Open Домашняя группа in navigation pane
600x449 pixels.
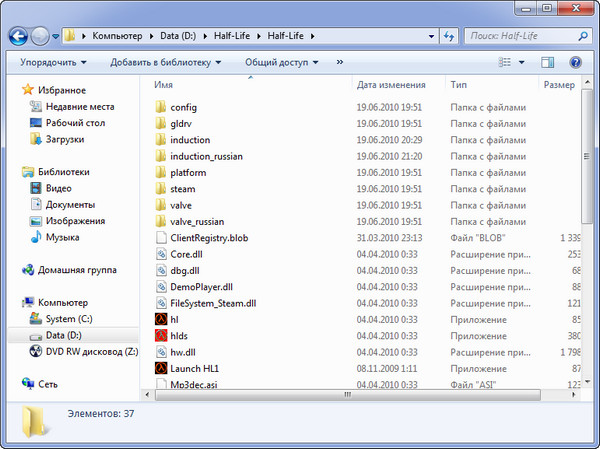click(x=77, y=270)
